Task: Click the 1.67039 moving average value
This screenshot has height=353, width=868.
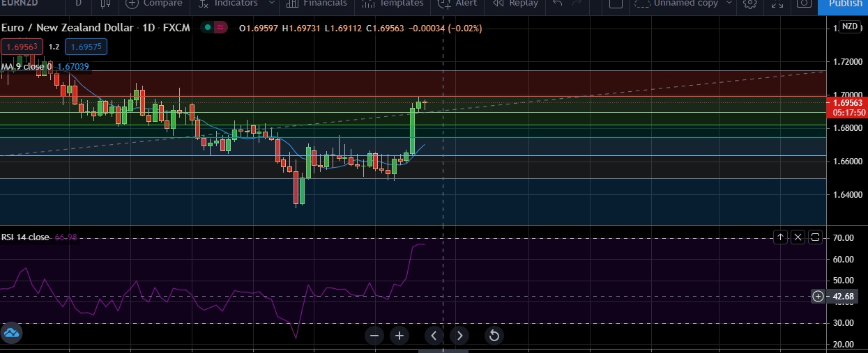Action: click(x=73, y=67)
